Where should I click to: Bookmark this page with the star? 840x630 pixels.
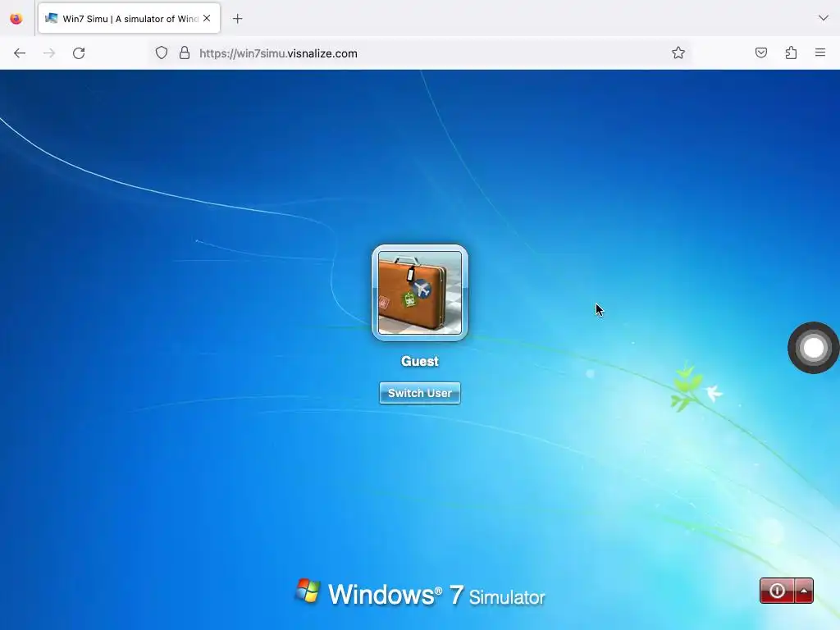[678, 52]
